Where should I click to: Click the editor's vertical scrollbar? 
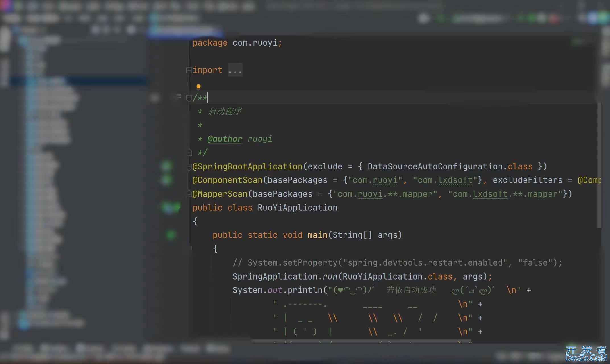point(599,165)
